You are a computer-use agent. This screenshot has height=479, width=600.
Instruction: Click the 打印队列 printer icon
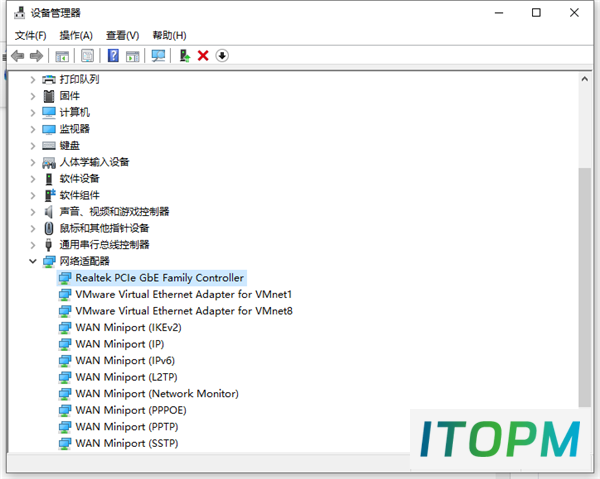point(49,80)
